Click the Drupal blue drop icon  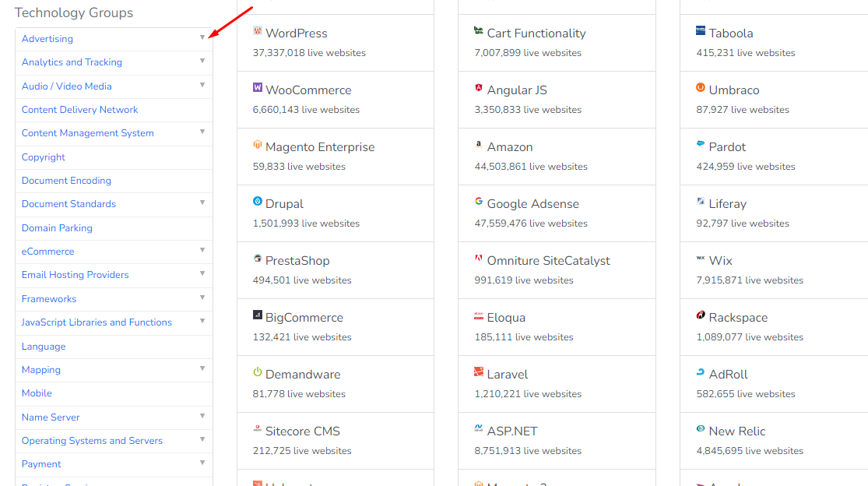(x=258, y=201)
